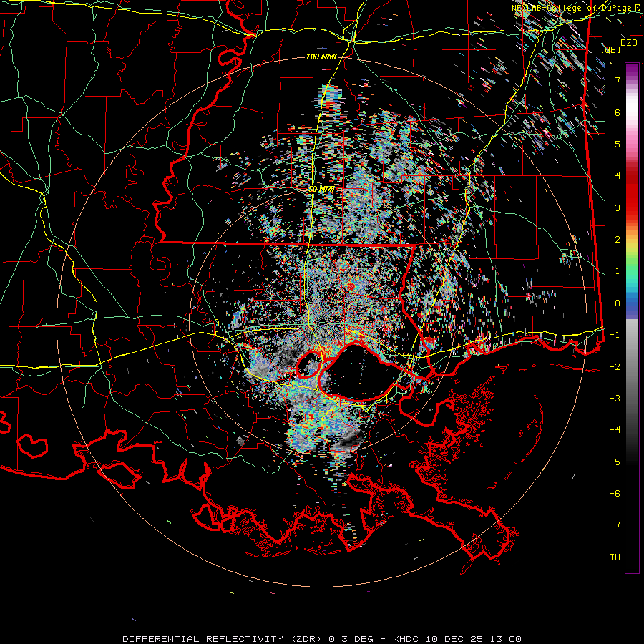Click the "DIFFERENTIAL REFLECTIVITY (ZDR)" caption text
Screen dimensions: 644x644
[223, 639]
